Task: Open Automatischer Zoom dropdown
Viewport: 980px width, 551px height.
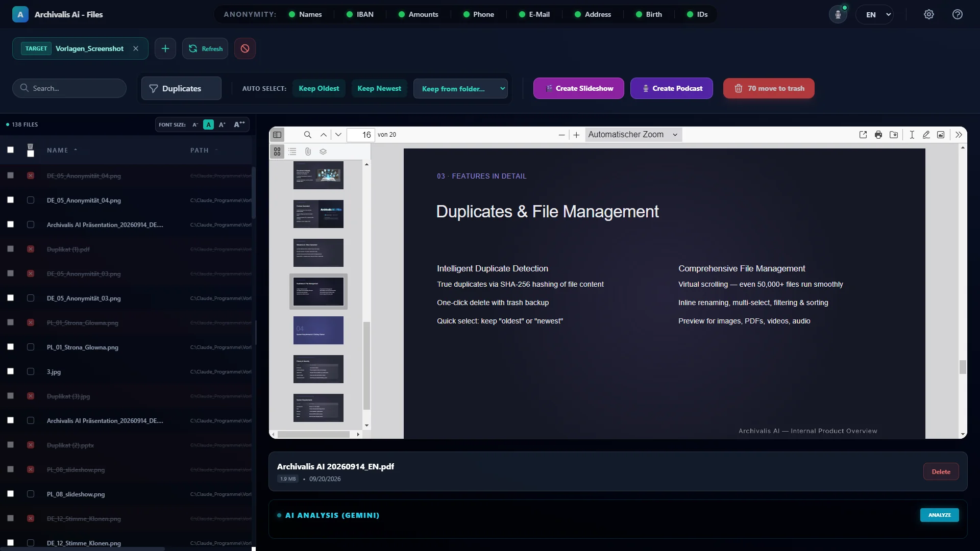Action: click(633, 135)
